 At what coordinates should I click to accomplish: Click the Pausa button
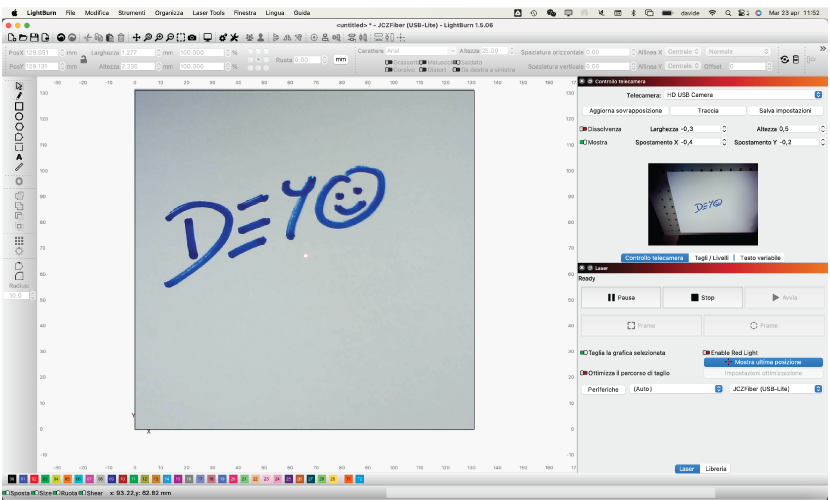pos(621,297)
